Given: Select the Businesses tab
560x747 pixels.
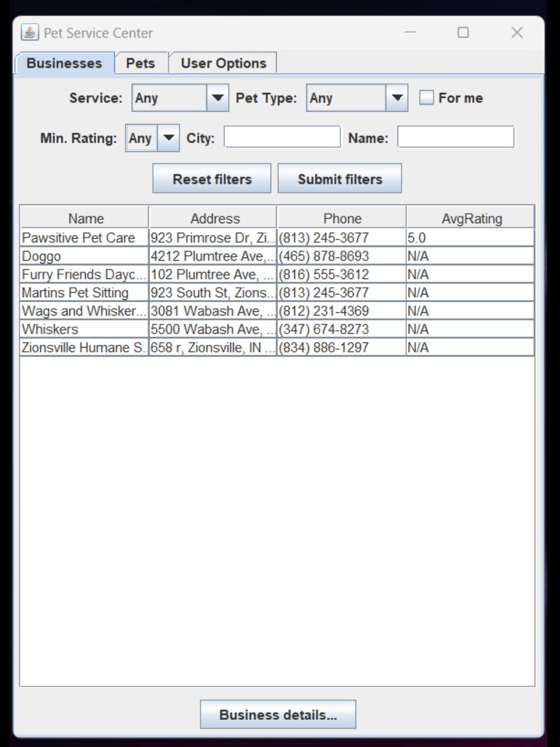Looking at the screenshot, I should [64, 63].
